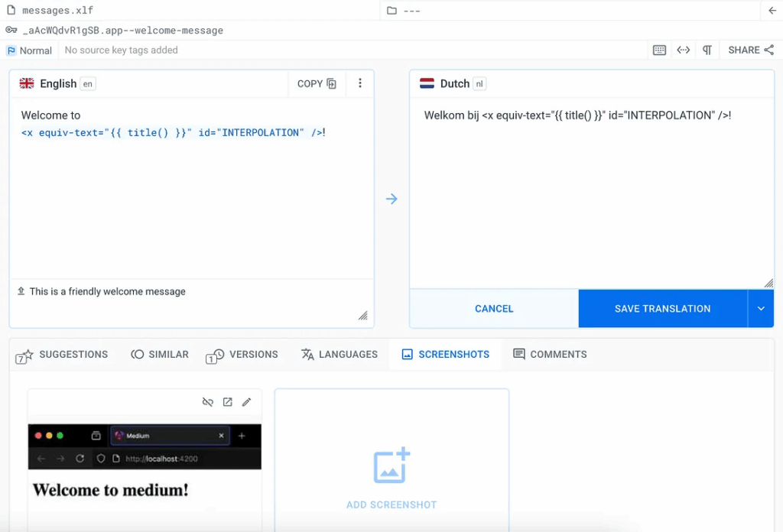Open the screenshot in a new window

pos(227,402)
